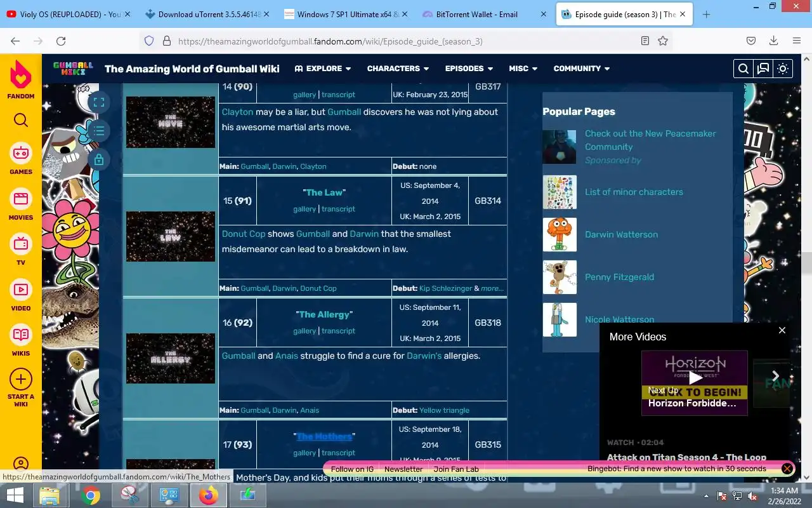Open transcript link for The Law
This screenshot has height=508, width=812.
pos(338,209)
